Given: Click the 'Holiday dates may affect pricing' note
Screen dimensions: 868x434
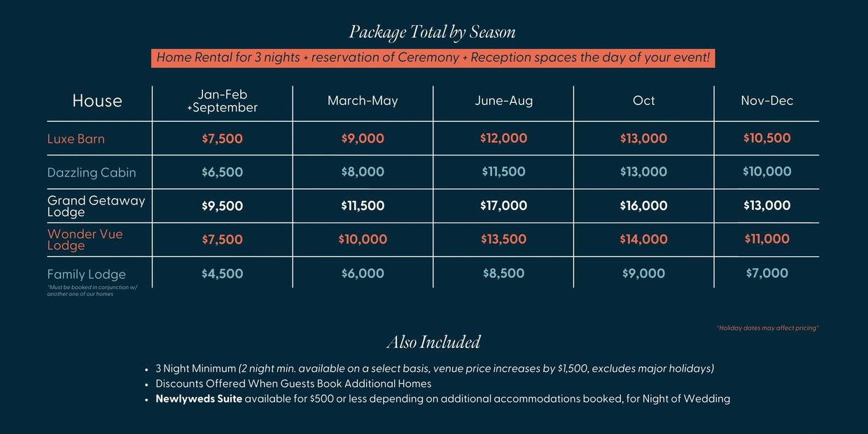Looking at the screenshot, I should (x=767, y=328).
